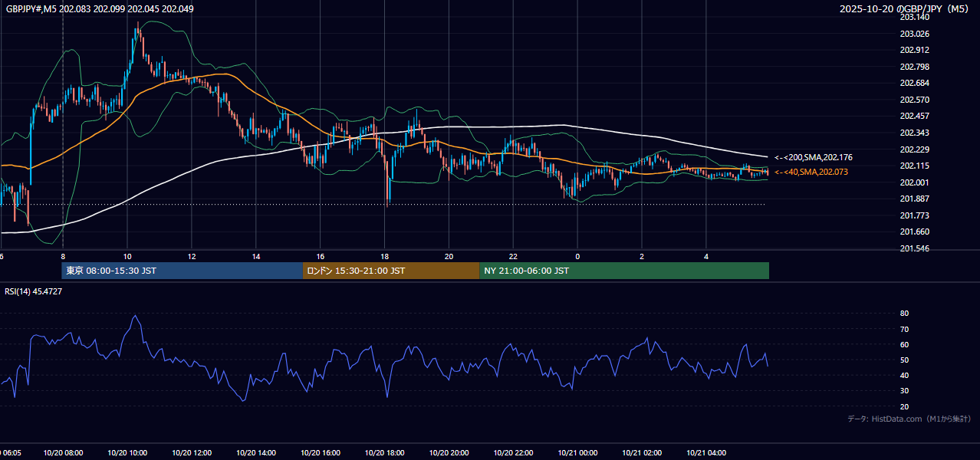
Task: Click hour label 12 under the price chart
Action: 192,257
